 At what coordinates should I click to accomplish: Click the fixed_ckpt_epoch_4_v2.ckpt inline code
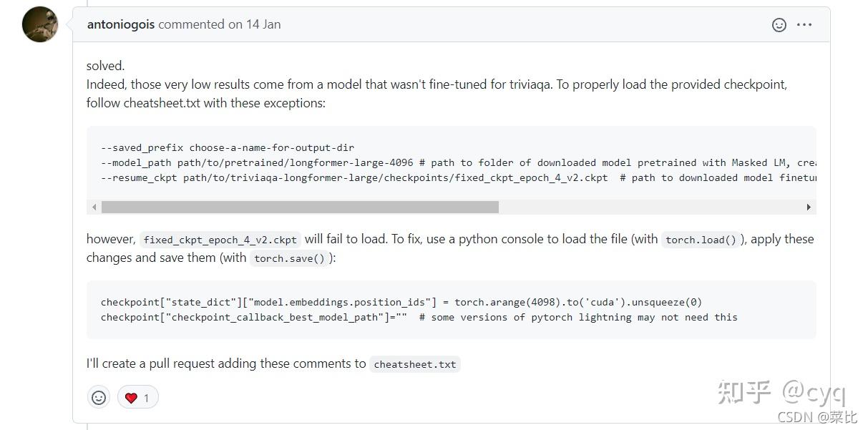pyautogui.click(x=220, y=240)
